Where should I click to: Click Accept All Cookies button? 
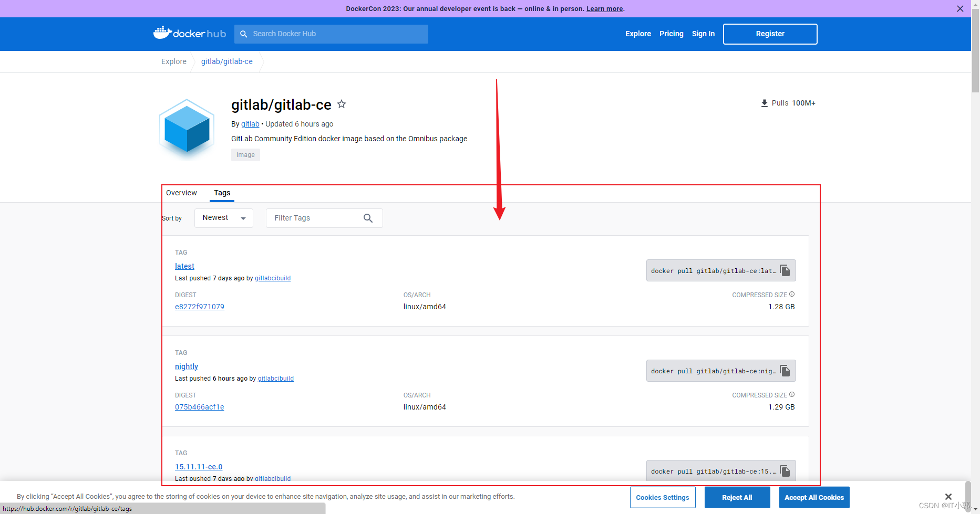coord(814,497)
